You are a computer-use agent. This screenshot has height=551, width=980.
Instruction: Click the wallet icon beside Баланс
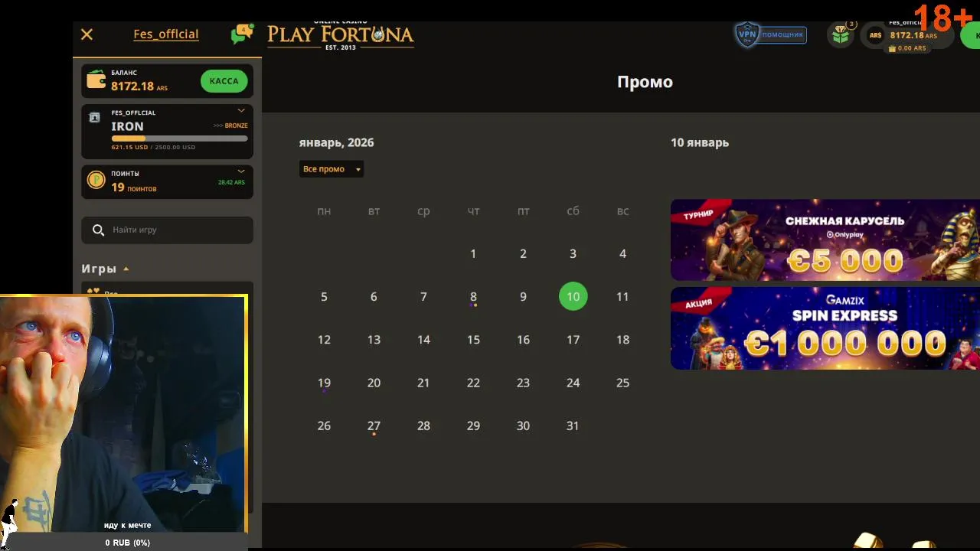[96, 80]
